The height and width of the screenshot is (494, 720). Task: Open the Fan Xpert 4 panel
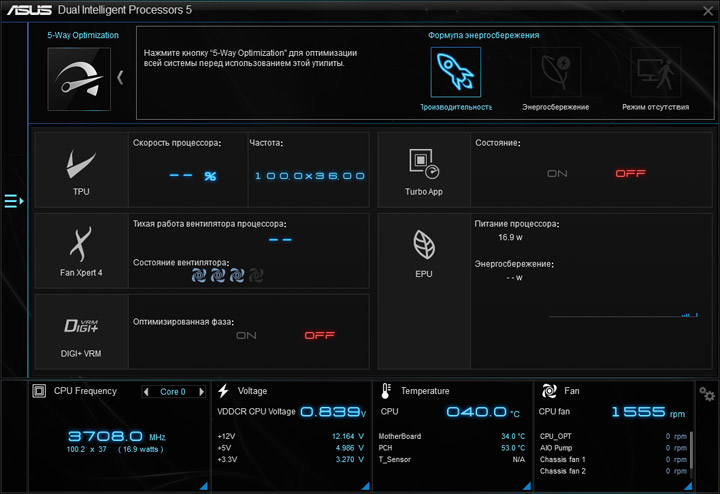(81, 251)
